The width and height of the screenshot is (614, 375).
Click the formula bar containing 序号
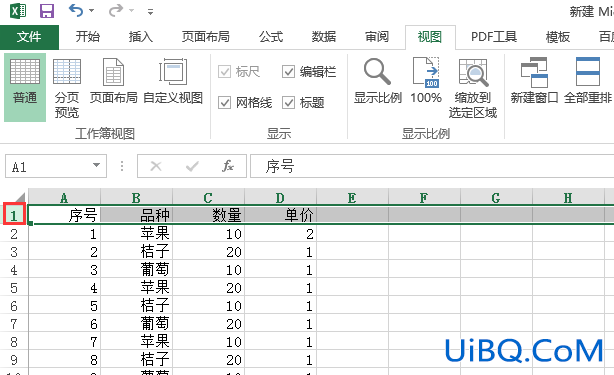[x=432, y=166]
